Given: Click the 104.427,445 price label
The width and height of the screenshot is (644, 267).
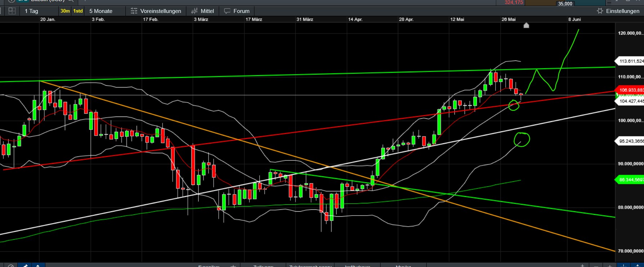Looking at the screenshot, I should pos(630,101).
